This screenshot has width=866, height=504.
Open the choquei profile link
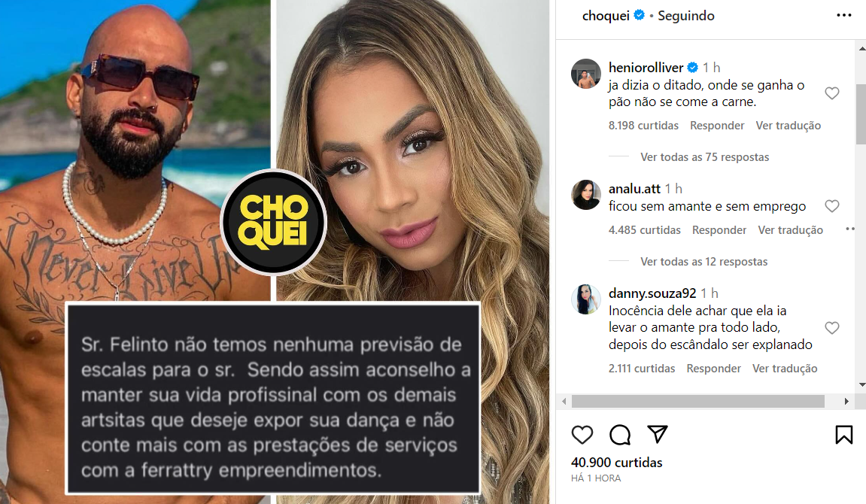click(x=606, y=16)
